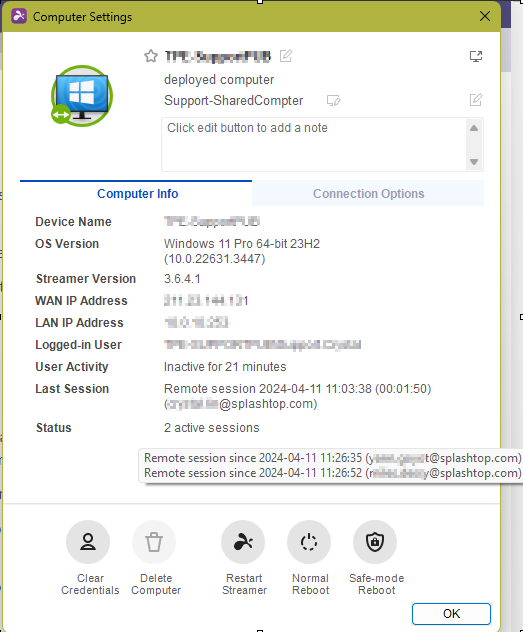Edit the computer name with the pencil icon
The width and height of the screenshot is (523, 632).
(286, 56)
